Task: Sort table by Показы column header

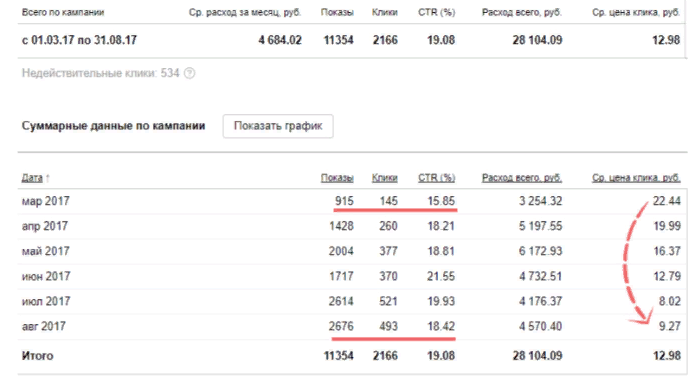Action: [x=337, y=178]
